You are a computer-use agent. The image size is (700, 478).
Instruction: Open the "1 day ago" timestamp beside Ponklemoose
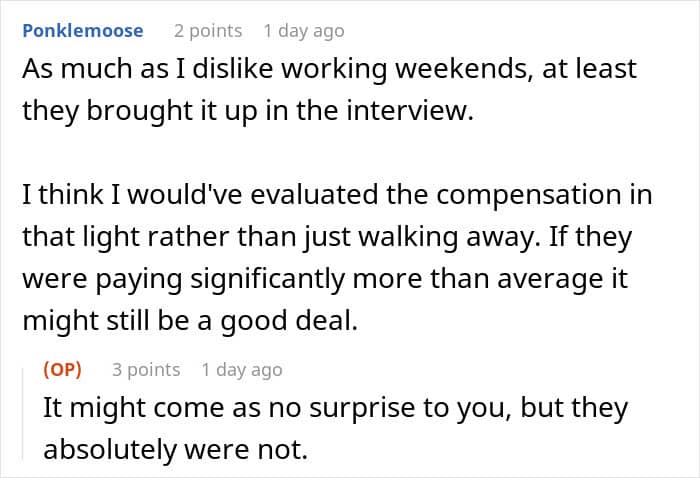304,31
